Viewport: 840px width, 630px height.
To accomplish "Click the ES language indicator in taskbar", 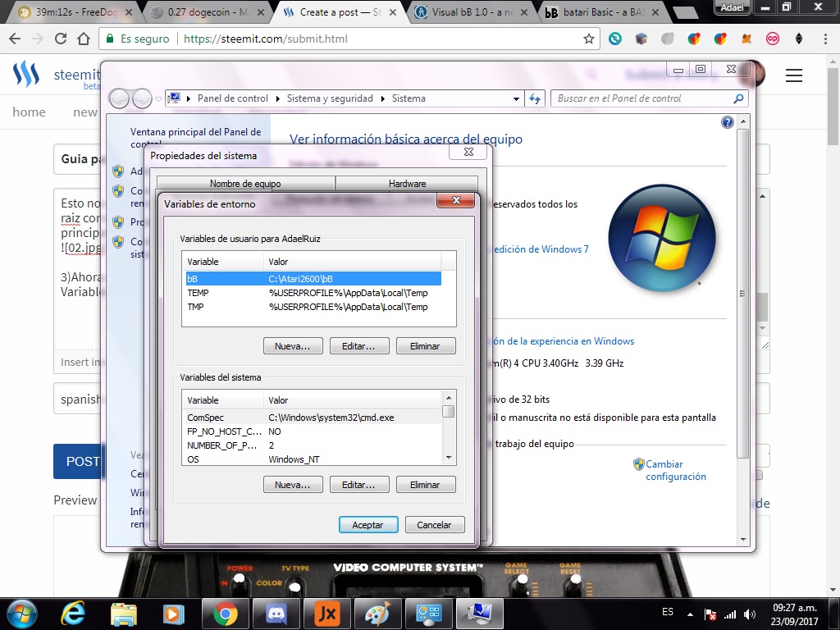I will click(x=668, y=612).
